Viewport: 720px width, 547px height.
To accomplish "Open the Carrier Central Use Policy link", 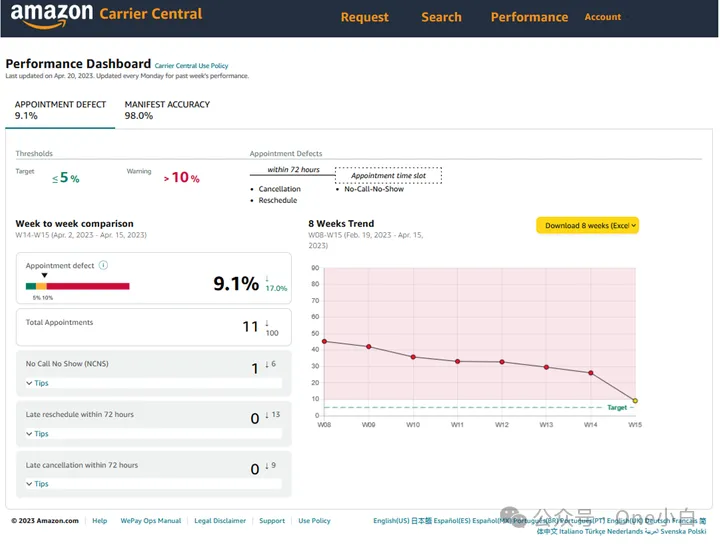I will point(191,66).
